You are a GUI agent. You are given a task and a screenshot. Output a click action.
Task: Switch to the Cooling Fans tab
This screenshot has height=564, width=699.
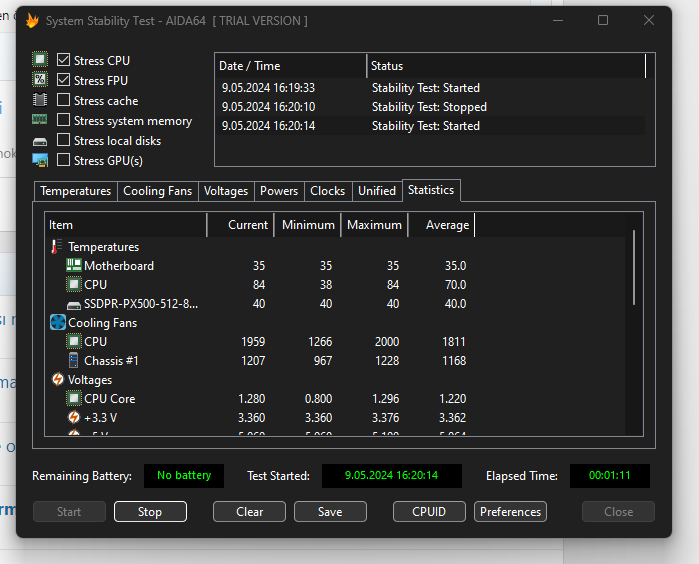tap(157, 191)
